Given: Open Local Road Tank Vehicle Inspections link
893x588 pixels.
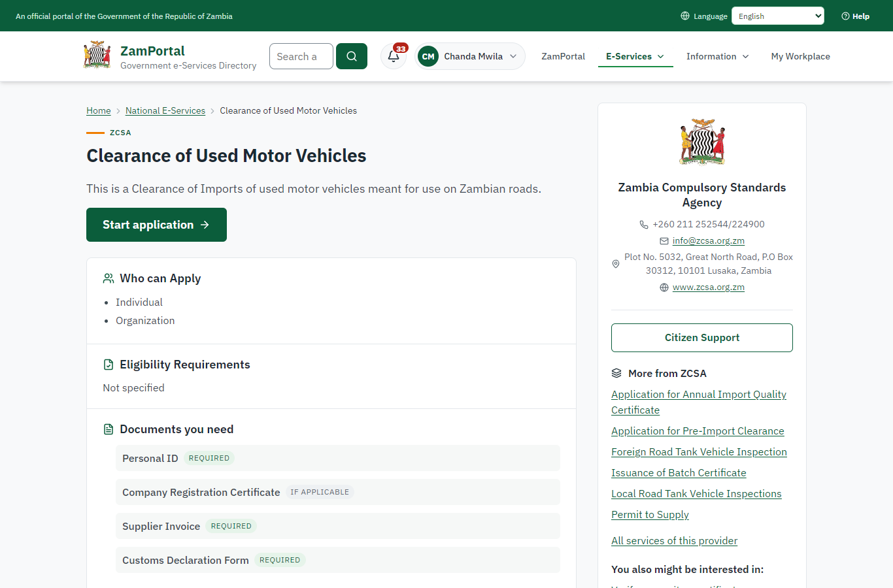Looking at the screenshot, I should 696,494.
